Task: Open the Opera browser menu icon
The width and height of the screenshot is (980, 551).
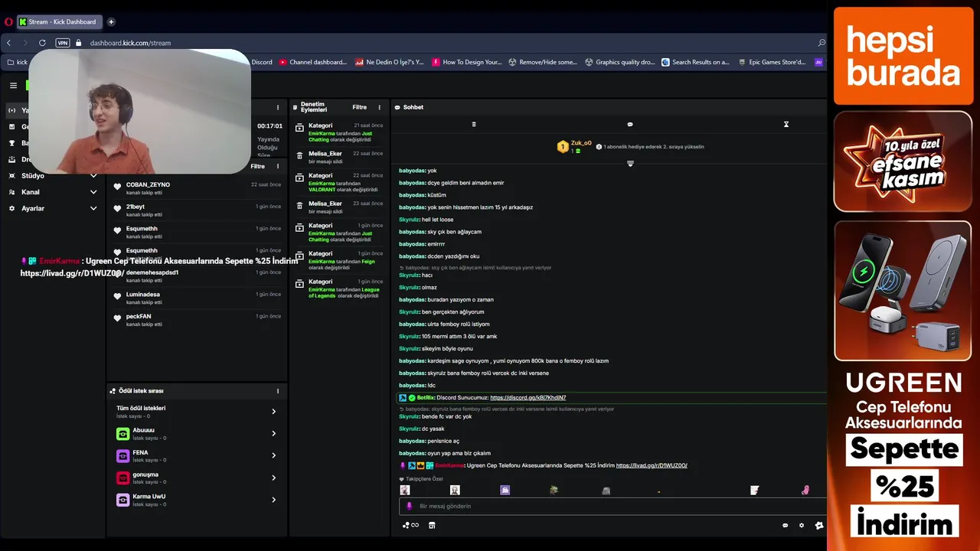Action: tap(8, 21)
